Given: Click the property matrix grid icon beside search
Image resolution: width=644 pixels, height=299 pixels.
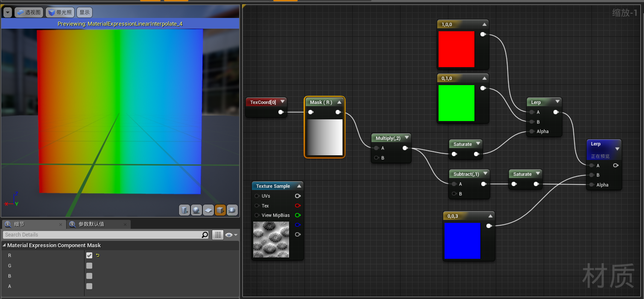Looking at the screenshot, I should click(x=218, y=234).
